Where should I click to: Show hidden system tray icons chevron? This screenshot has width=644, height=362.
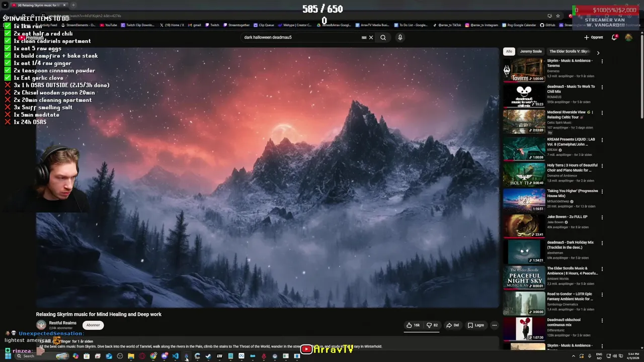[x=573, y=356]
